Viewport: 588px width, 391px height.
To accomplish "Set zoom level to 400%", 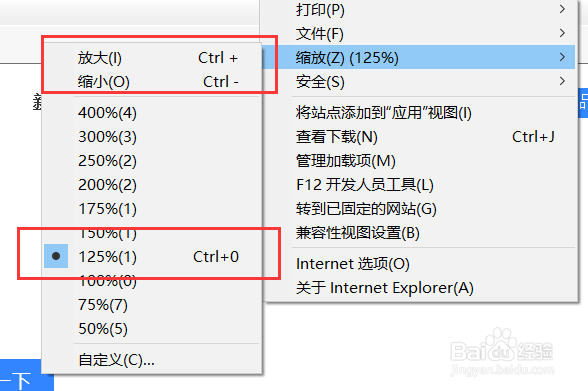I will click(152, 112).
